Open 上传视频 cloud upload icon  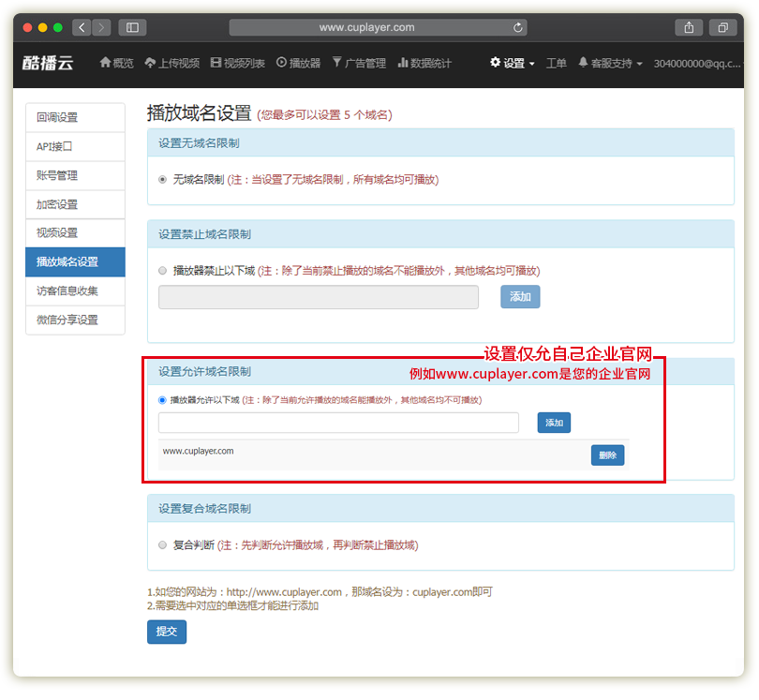[x=150, y=63]
